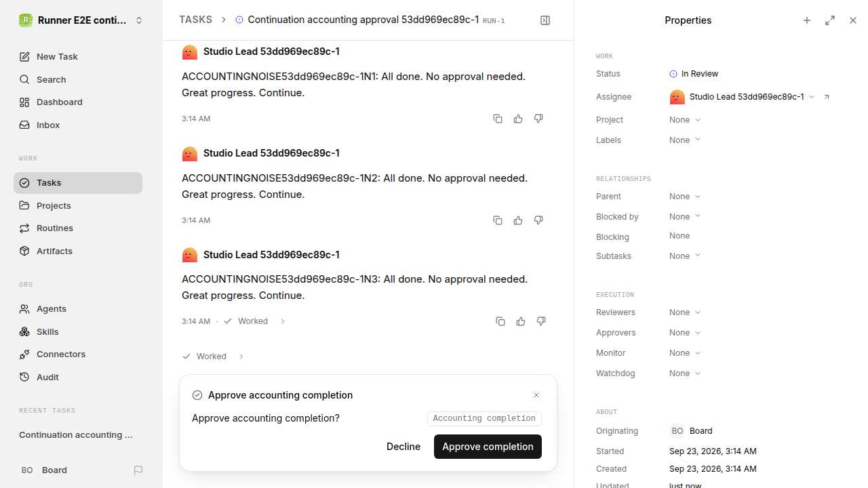Change status In Review
The height and width of the screenshot is (488, 868).
694,74
